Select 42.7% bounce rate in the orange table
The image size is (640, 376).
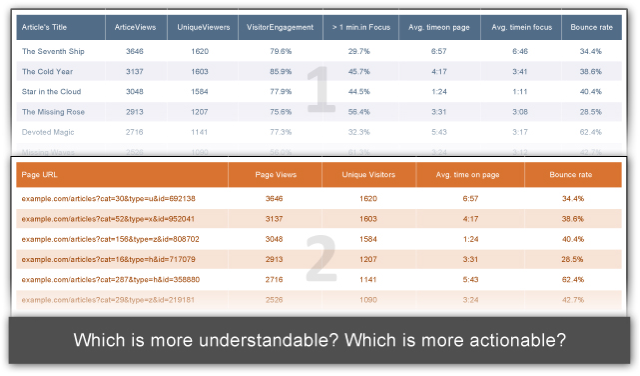pos(573,300)
